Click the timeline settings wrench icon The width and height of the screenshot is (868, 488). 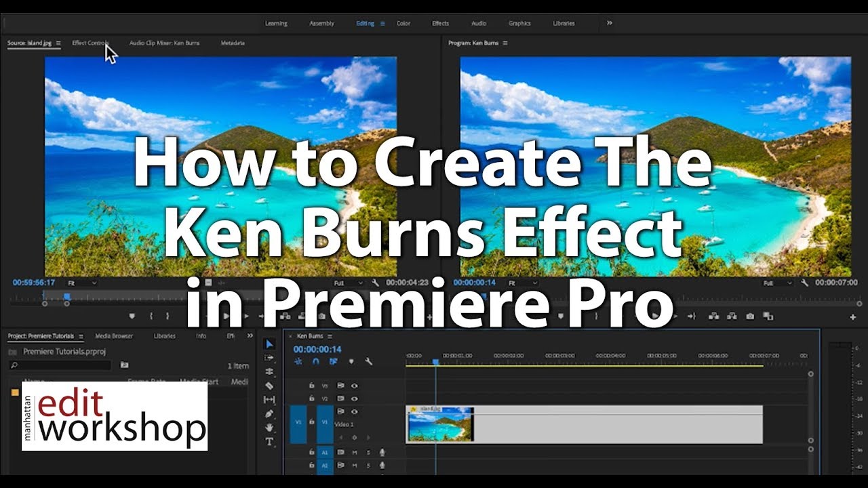(369, 362)
